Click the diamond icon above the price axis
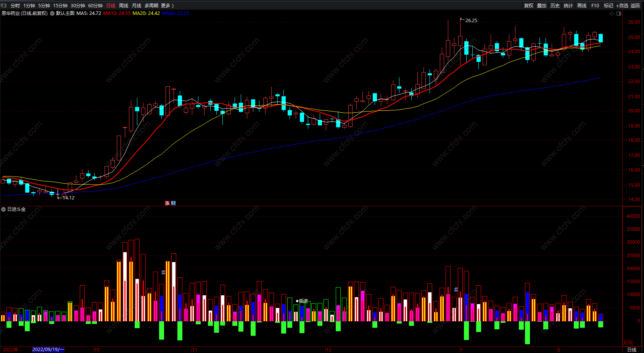The image size is (644, 353). pos(612,13)
